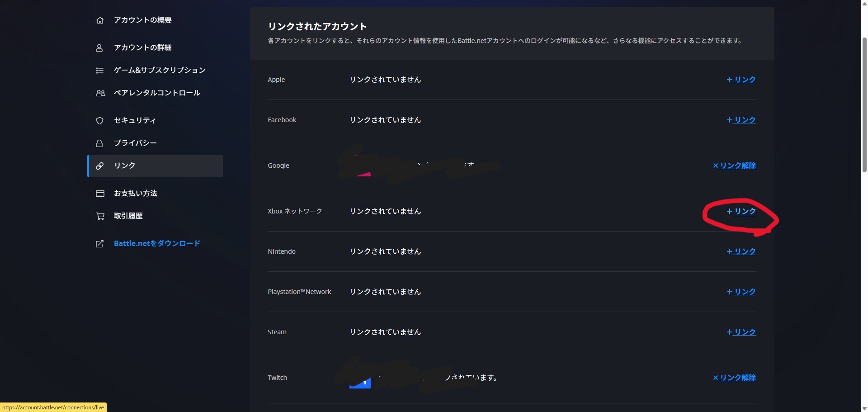
Task: Click the shield icon for セキュリティ
Action: 100,121
